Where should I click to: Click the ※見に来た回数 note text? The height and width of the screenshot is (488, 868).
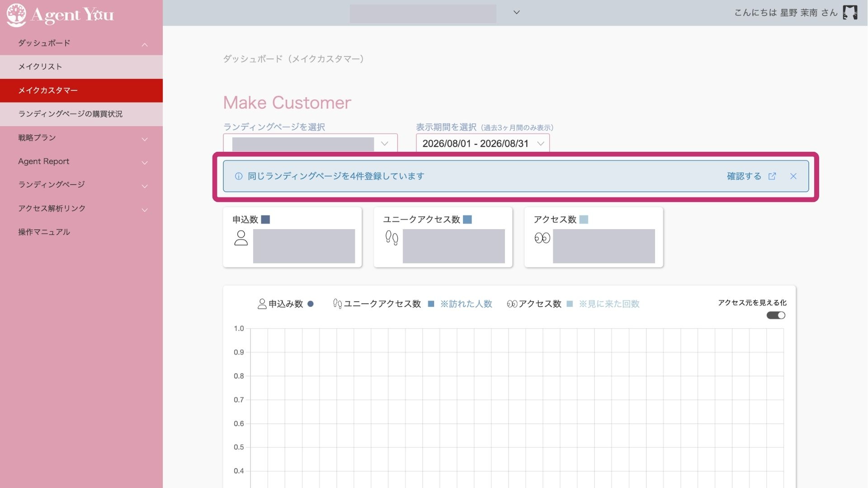[x=609, y=304]
